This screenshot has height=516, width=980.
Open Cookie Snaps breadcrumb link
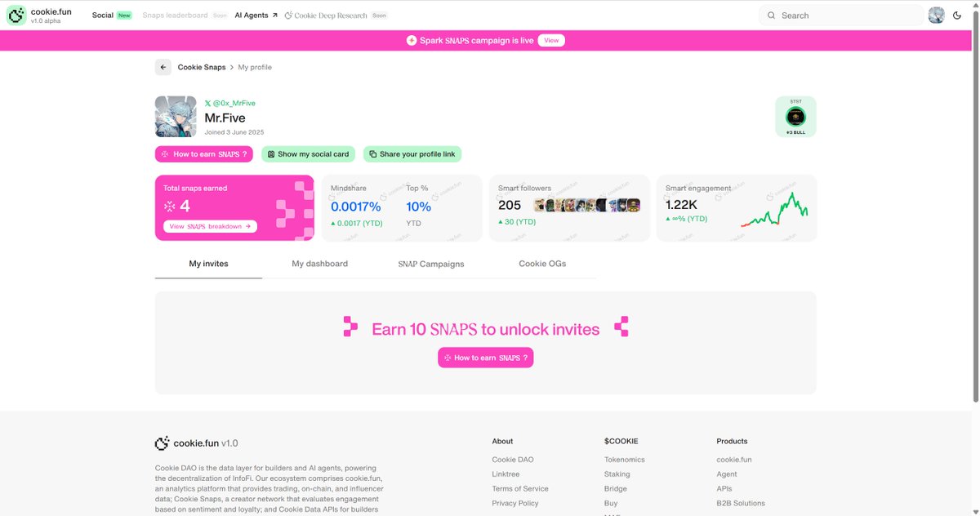(x=202, y=67)
